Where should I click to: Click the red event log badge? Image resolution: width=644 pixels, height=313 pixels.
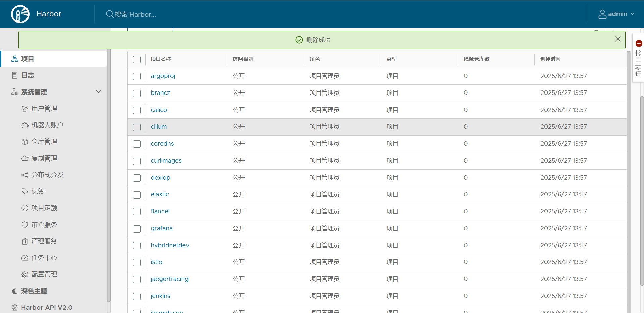click(639, 43)
